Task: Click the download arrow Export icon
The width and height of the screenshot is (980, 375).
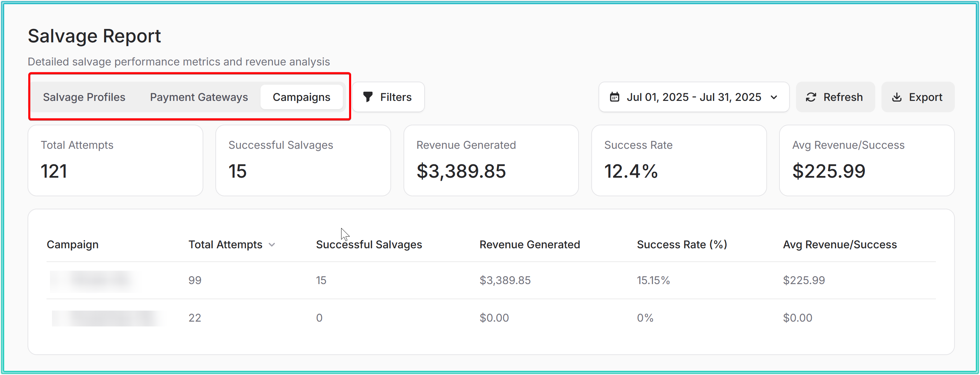Action: 897,97
